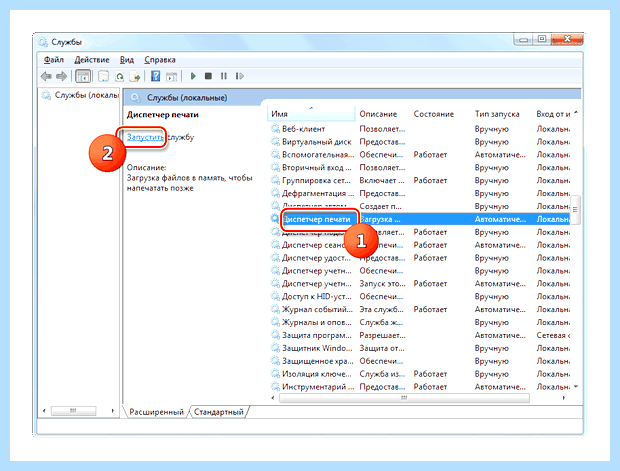This screenshot has height=471, width=620.
Task: Toggle the console tree pane icon
Action: (x=83, y=76)
